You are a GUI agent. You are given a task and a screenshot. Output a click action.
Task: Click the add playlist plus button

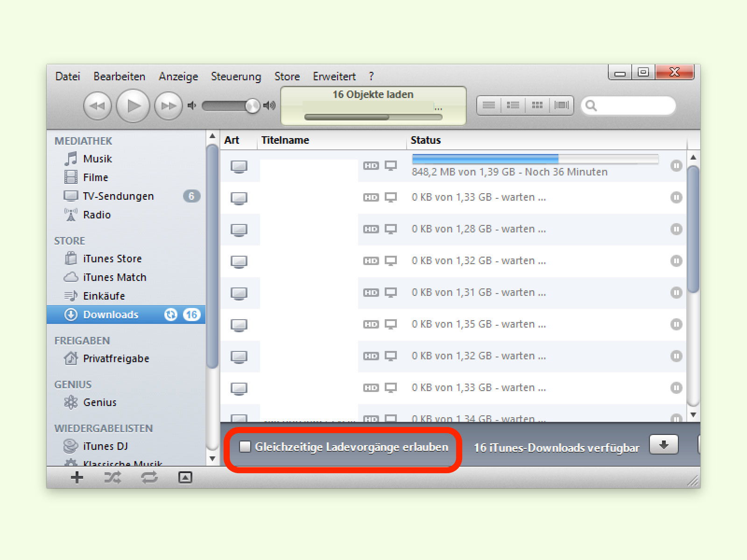[77, 477]
